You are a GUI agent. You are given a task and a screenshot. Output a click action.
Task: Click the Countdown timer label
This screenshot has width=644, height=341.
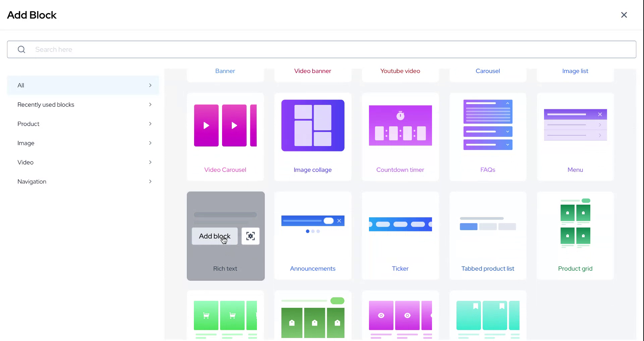pyautogui.click(x=400, y=170)
